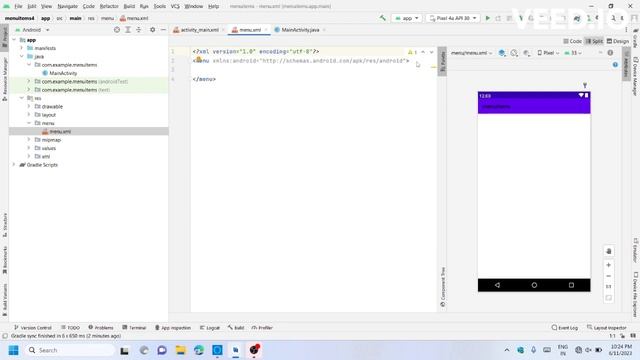Viewport: 640px width, 360px height.
Task: Expand com.example.menuitems (androidTest) package
Action: click(x=29, y=81)
